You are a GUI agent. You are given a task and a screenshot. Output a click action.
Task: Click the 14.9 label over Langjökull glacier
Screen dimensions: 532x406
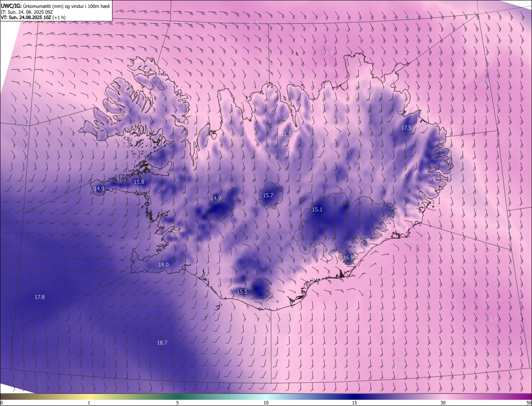pos(216,198)
